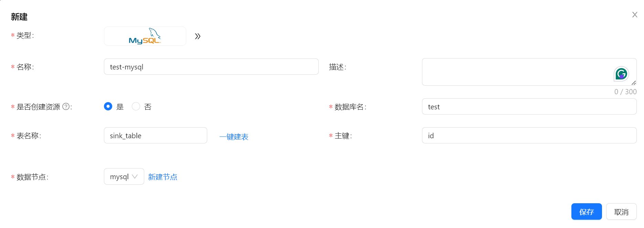Select the 是 radio option

tap(108, 107)
